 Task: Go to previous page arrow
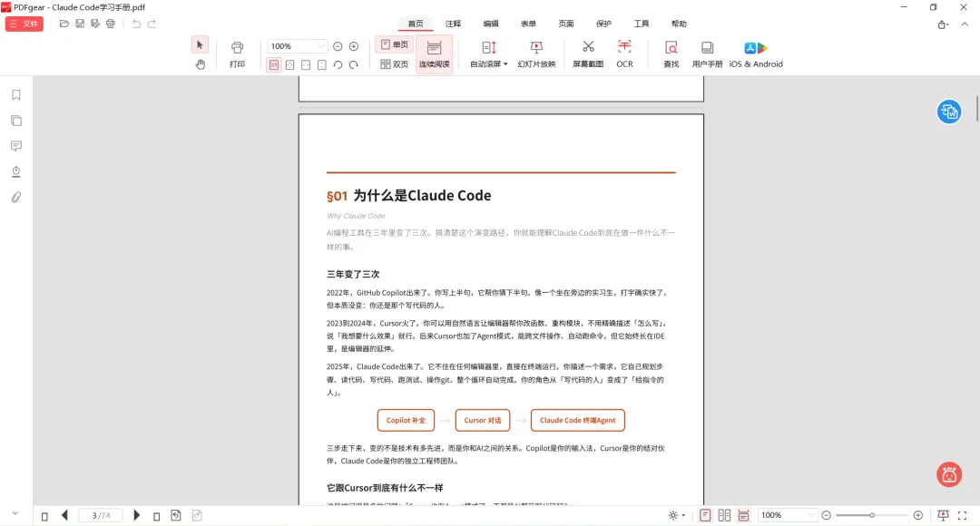(64, 515)
